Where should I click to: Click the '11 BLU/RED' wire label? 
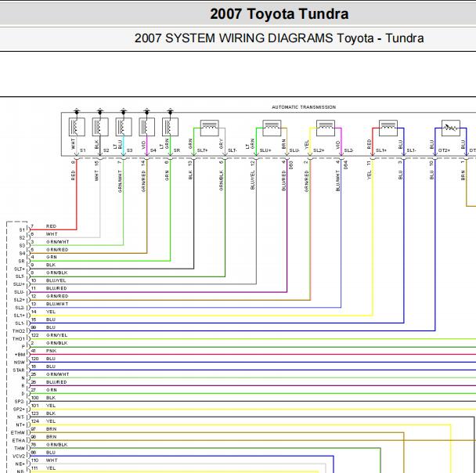tap(49, 288)
